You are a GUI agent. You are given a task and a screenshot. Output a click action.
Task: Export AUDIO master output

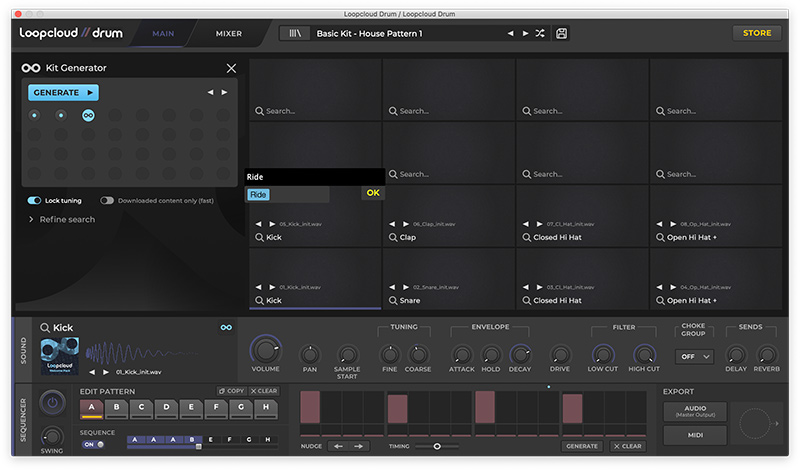click(x=695, y=411)
